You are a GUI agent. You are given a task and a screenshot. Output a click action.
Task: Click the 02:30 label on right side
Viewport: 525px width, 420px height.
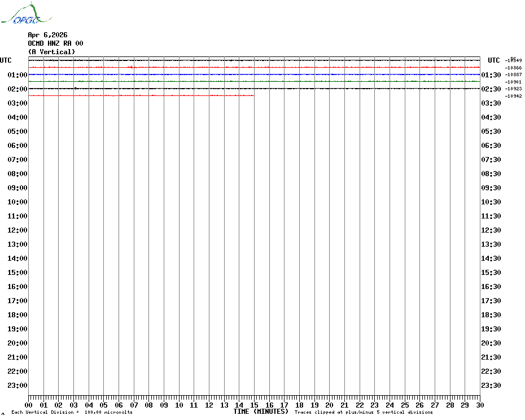[491, 89]
